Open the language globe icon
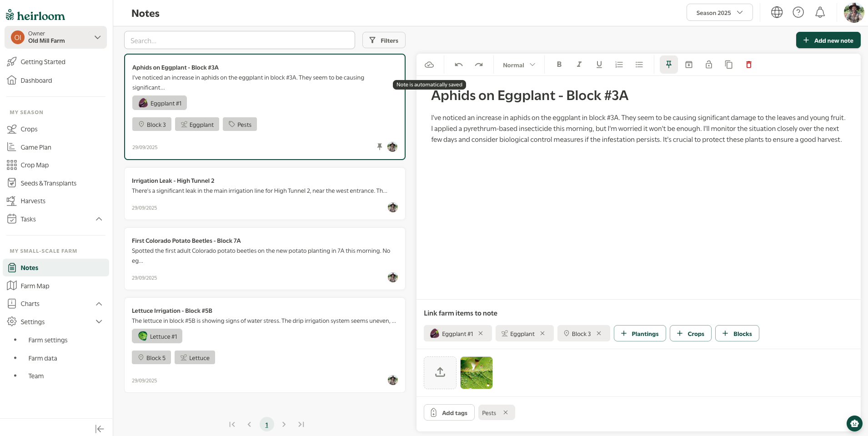The height and width of the screenshot is (436, 868). [x=777, y=13]
